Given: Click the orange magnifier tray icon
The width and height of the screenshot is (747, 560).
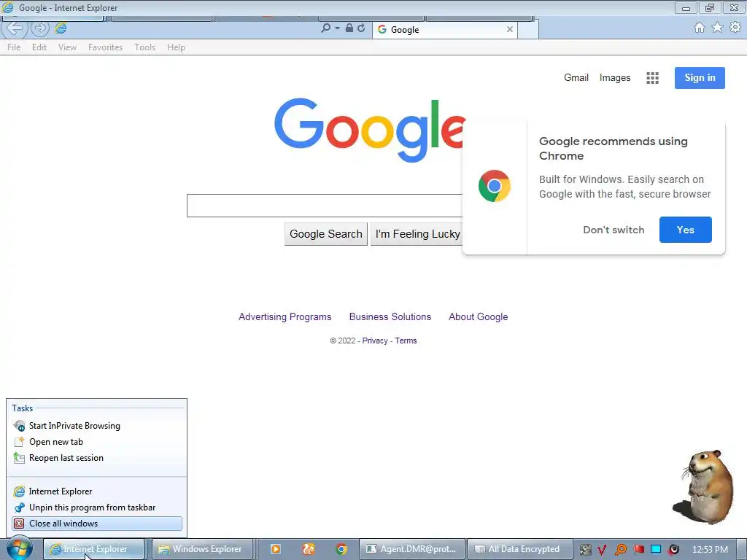Looking at the screenshot, I should coord(620,550).
